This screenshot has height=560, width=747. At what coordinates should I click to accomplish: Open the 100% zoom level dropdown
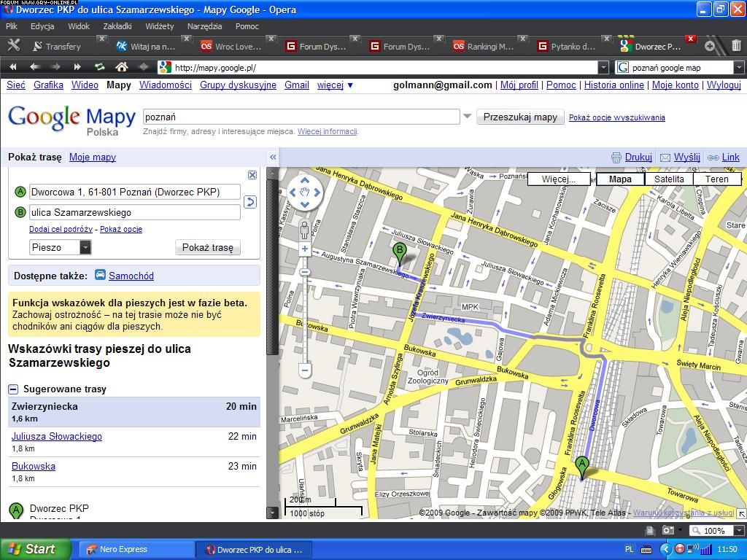740,531
